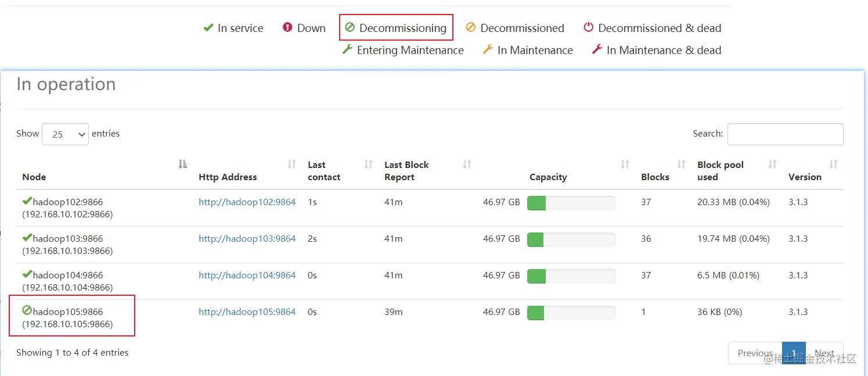Click block pool value 36 KB (0%)
Screen dimensions: 868x376
720,312
